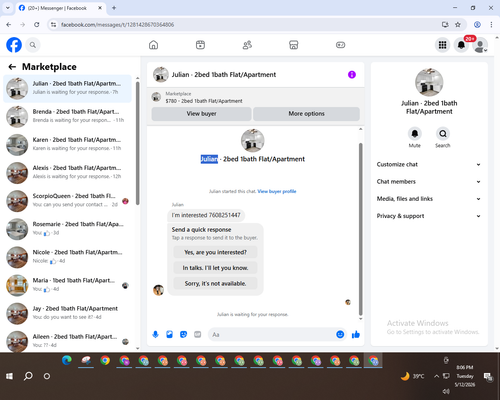Viewport: 500px width, 400px height.
Task: Open a new browser tab
Action: tap(114, 8)
